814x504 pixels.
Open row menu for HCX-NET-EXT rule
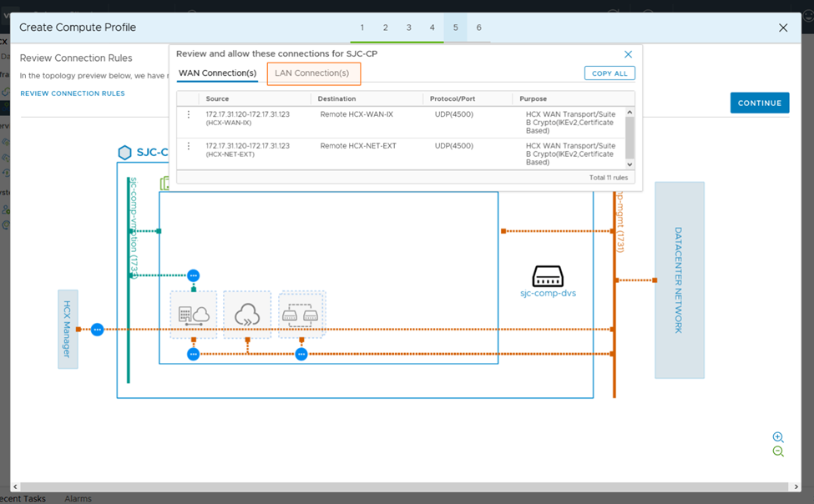pyautogui.click(x=189, y=146)
